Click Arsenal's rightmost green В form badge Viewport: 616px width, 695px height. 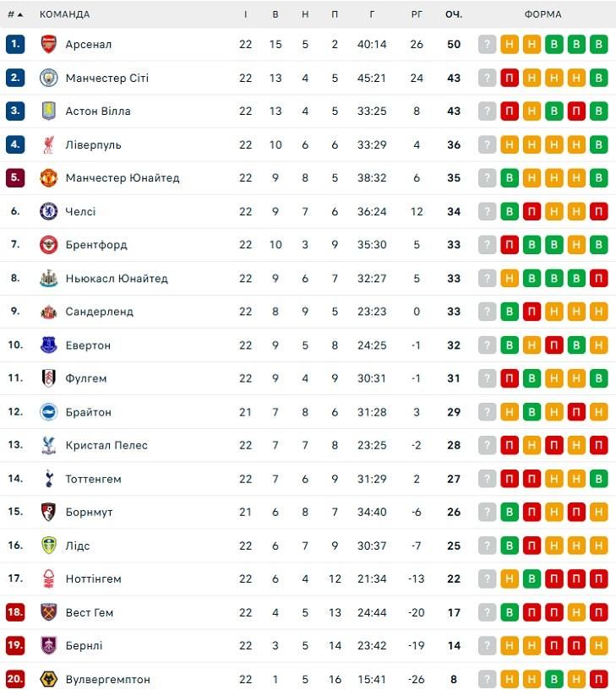599,45
